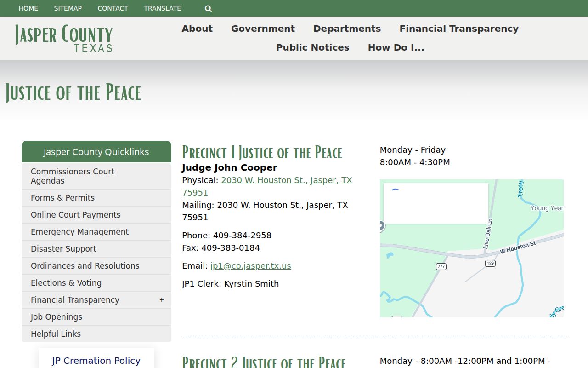Screen dimensions: 588x368
Task: Open the Government menu
Action: coord(263,29)
